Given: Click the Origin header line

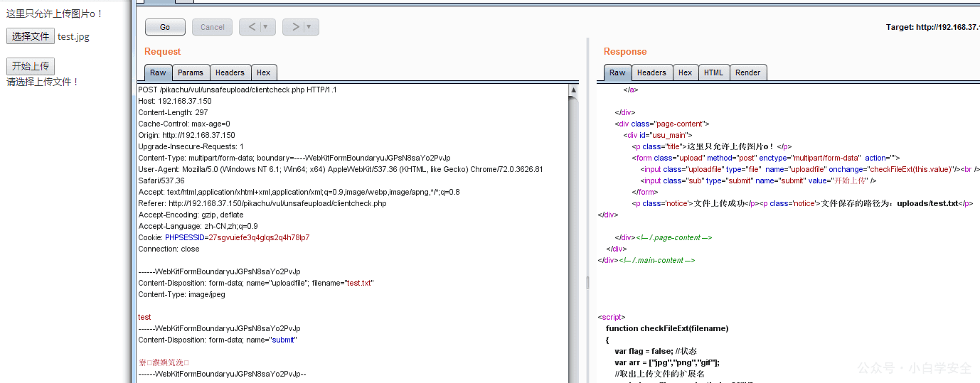Looking at the screenshot, I should tap(186, 135).
